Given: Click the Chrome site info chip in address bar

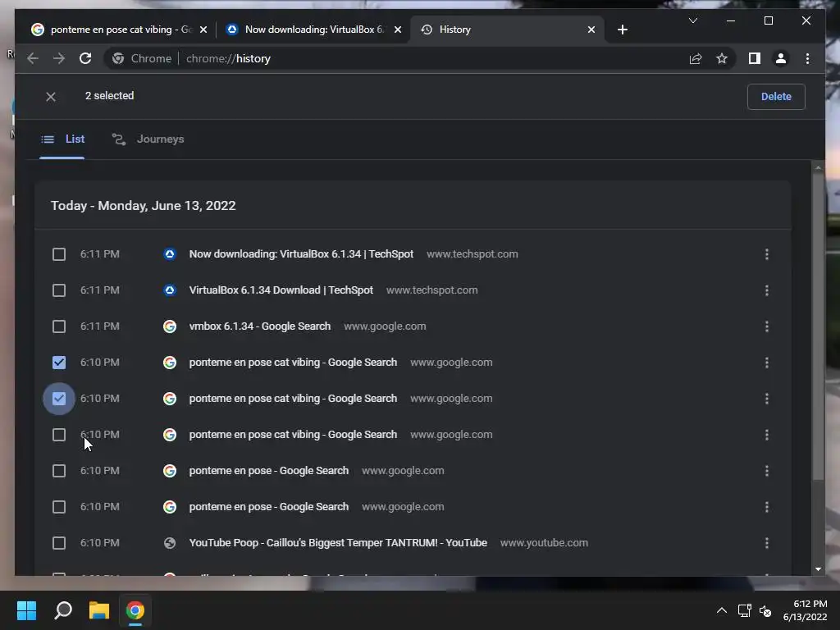Looking at the screenshot, I should point(142,58).
